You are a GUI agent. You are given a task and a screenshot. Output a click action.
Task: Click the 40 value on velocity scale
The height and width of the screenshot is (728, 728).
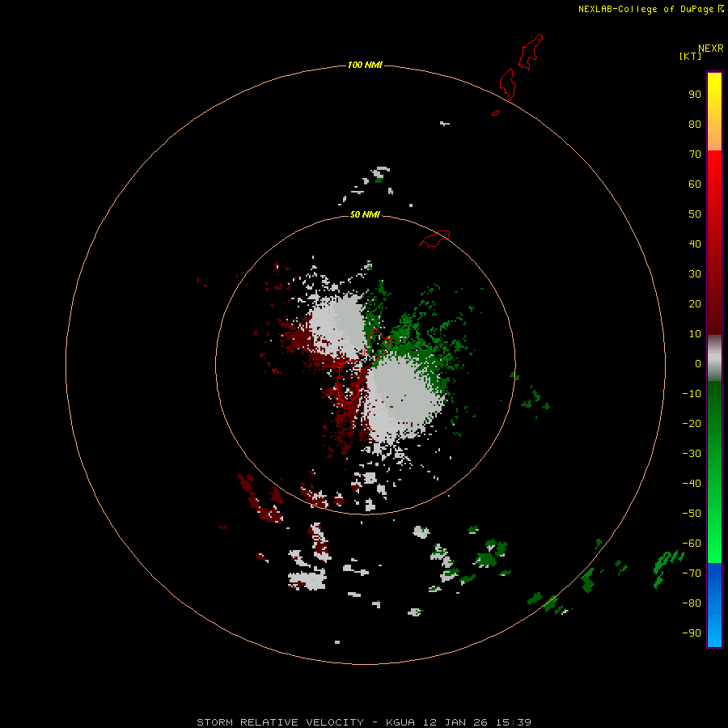(x=695, y=243)
